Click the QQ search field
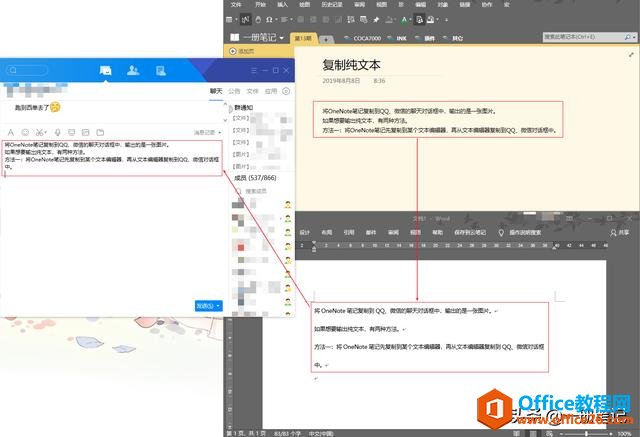 pyautogui.click(x=27, y=70)
